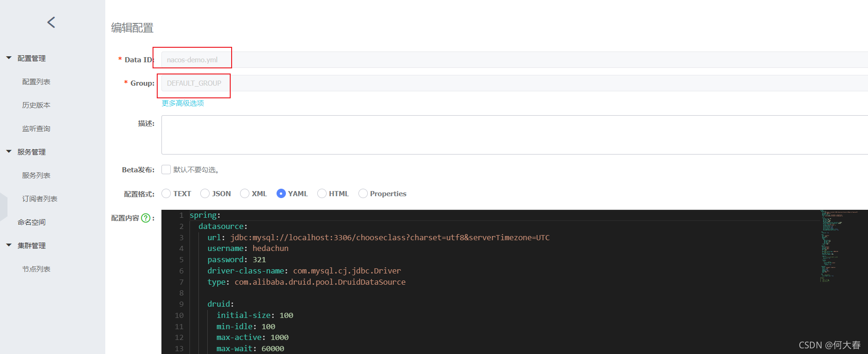Click 'min-idle: 100' line
This screenshot has height=354, width=868.
(x=246, y=326)
